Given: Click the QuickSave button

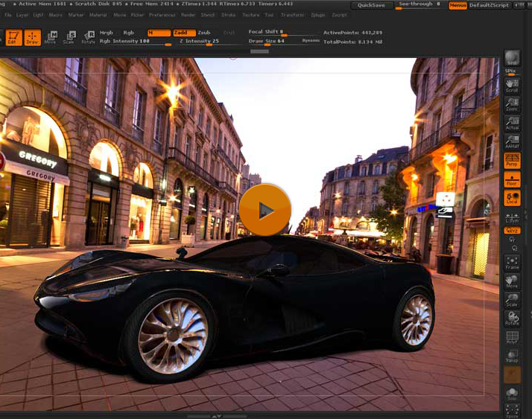Looking at the screenshot, I should click(x=371, y=5).
